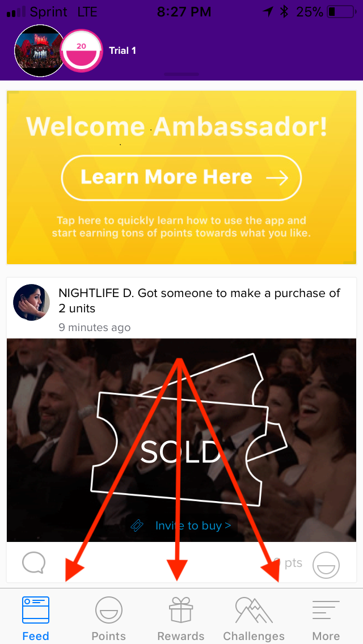The width and height of the screenshot is (363, 644).
Task: Tap the Trial 1 program name
Action: [123, 50]
